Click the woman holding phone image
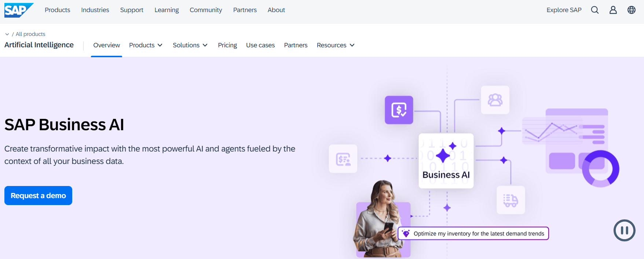The height and width of the screenshot is (259, 644). click(x=382, y=219)
